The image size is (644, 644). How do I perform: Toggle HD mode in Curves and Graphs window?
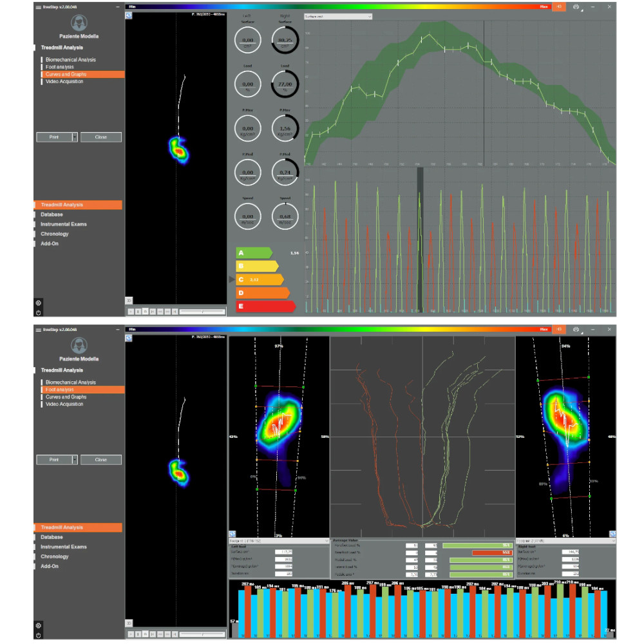(558, 7)
